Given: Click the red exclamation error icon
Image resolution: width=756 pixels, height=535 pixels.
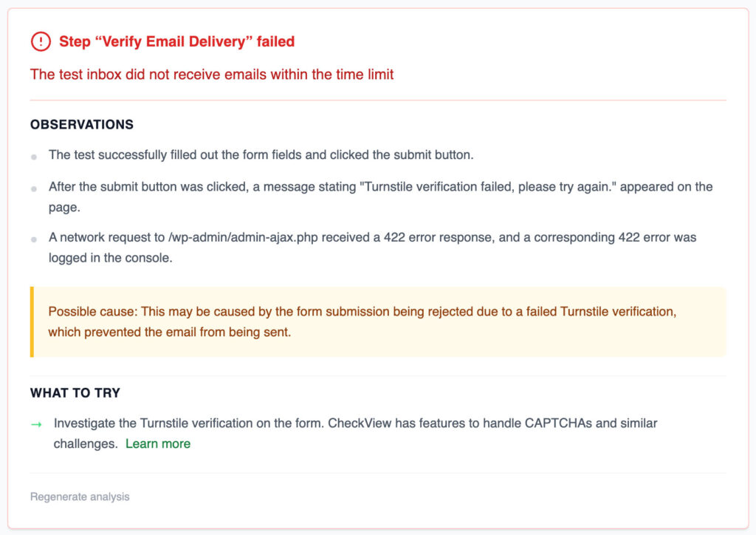Looking at the screenshot, I should 41,41.
